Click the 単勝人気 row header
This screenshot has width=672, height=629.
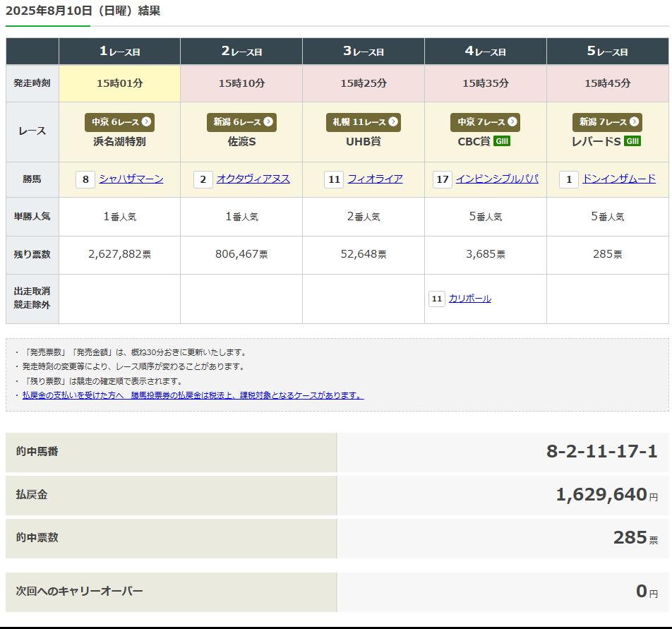click(x=32, y=217)
